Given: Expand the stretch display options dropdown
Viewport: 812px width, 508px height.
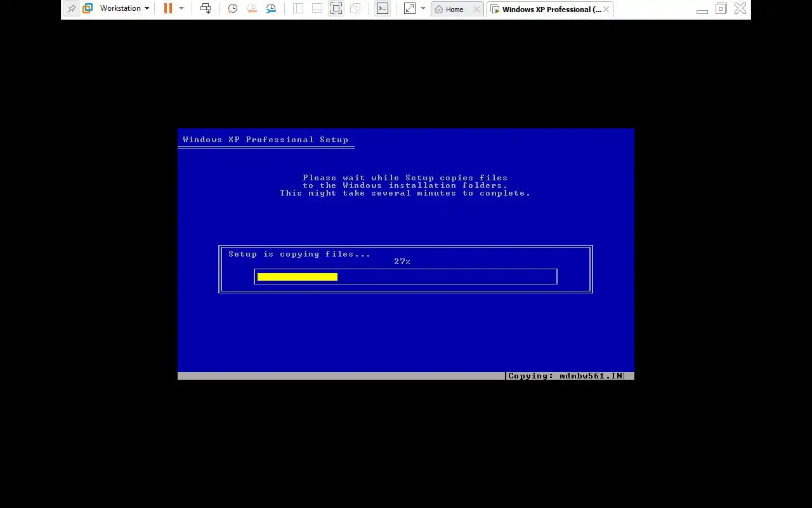Looking at the screenshot, I should [x=423, y=9].
